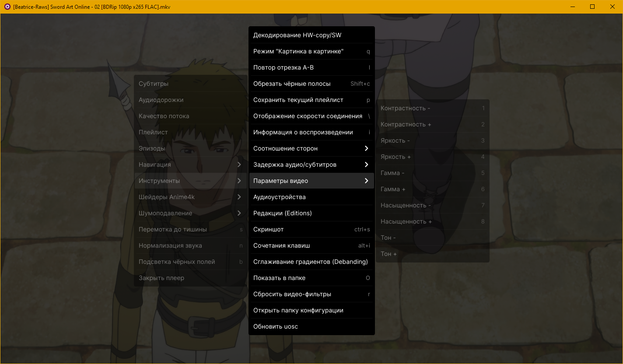The width and height of the screenshot is (623, 364).
Task: Choose Открыть папку конфигурации
Action: coord(311,310)
